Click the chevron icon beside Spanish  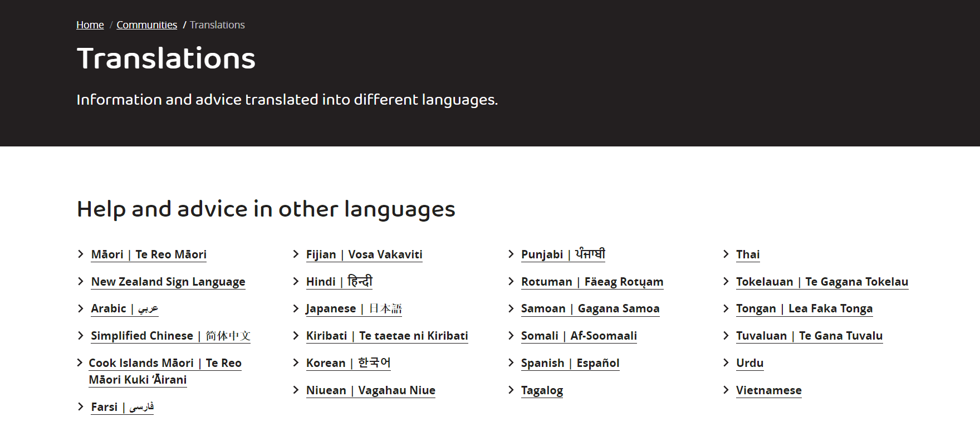(511, 362)
